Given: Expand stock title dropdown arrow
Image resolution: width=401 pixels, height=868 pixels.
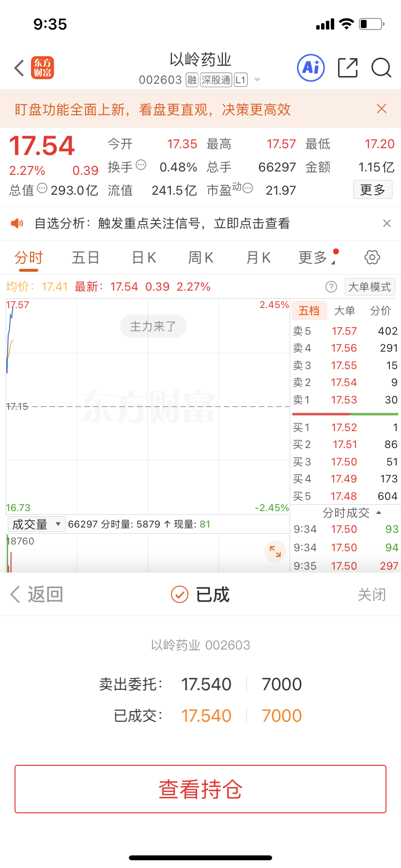Looking at the screenshot, I should point(257,80).
